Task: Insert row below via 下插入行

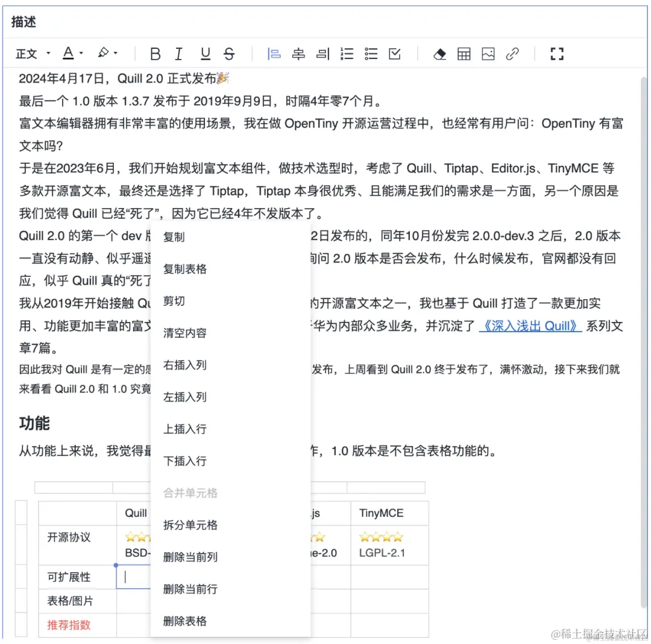Action: point(230,461)
